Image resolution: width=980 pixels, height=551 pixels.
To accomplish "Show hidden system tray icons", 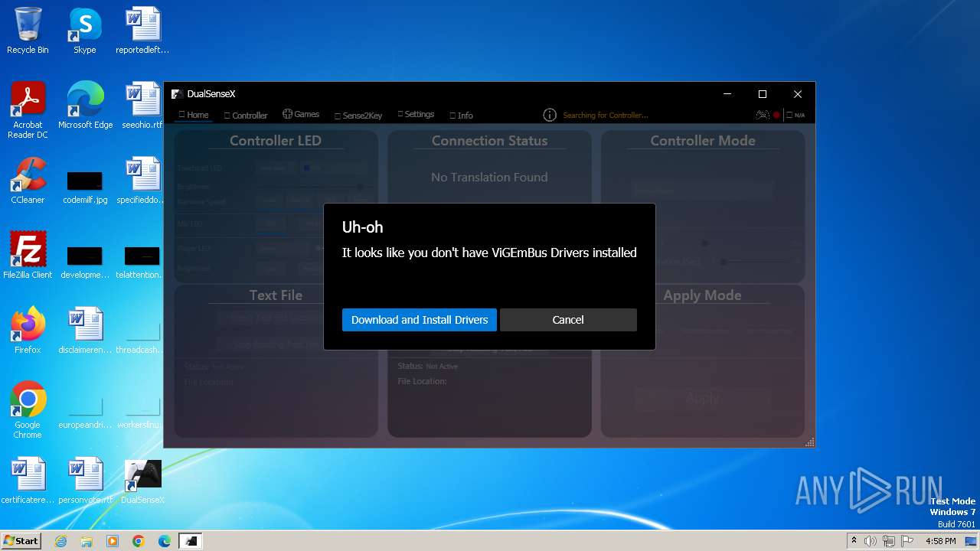I will [x=854, y=540].
